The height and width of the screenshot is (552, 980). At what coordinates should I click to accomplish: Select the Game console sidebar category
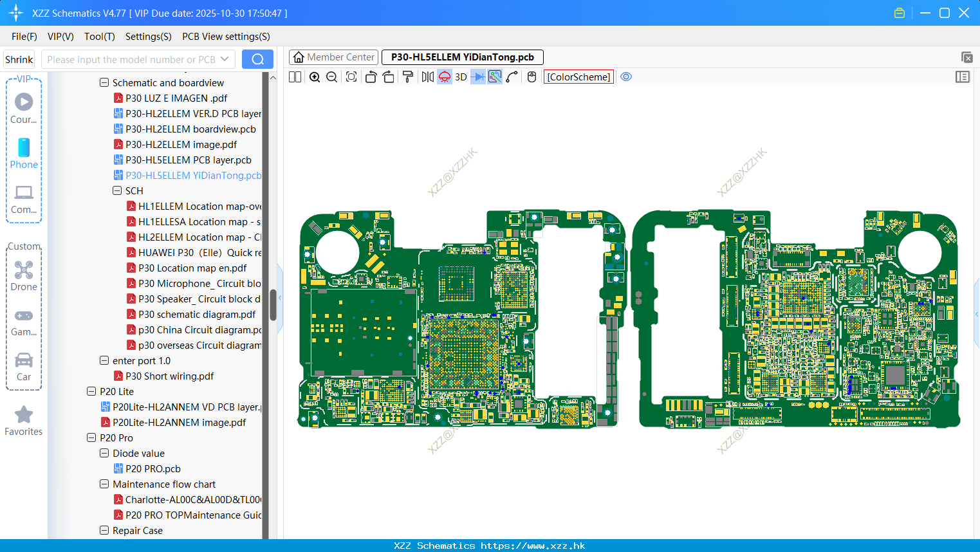24,322
